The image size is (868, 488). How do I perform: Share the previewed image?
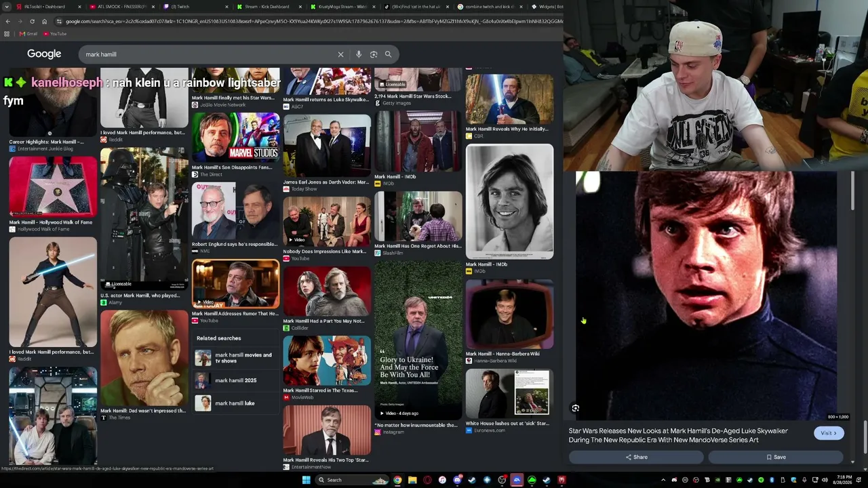pyautogui.click(x=636, y=457)
